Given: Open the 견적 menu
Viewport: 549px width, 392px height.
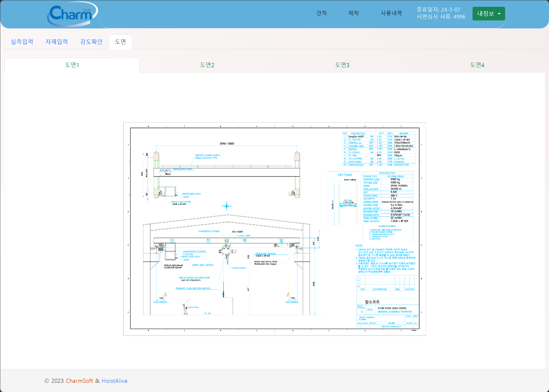Looking at the screenshot, I should coord(321,13).
